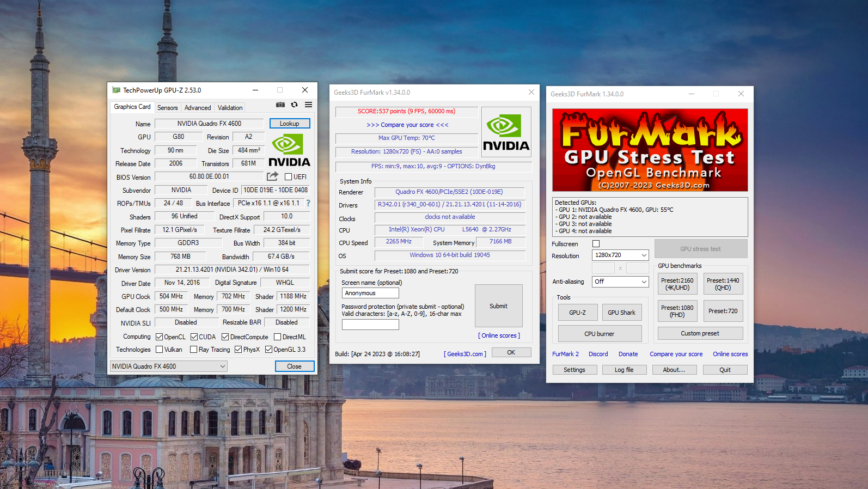Open the Donate link
The width and height of the screenshot is (868, 489).
pos(628,354)
